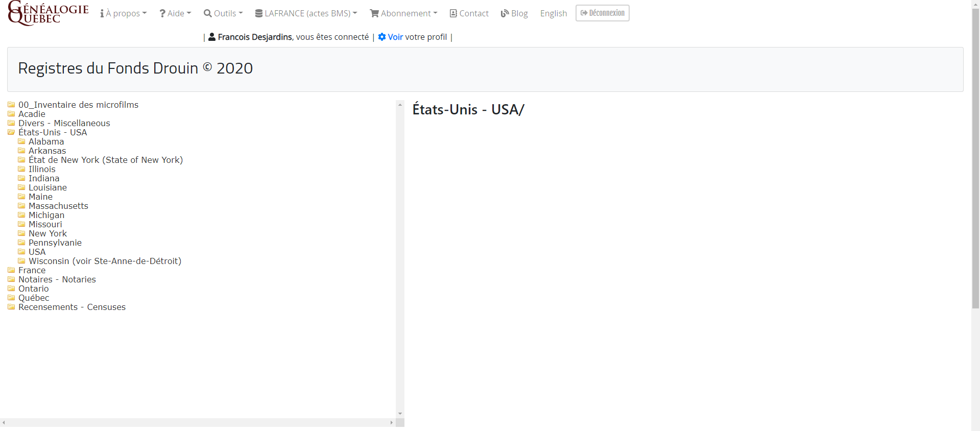The height and width of the screenshot is (431, 980).
Task: Click the gear icon beside Voir
Action: click(382, 37)
